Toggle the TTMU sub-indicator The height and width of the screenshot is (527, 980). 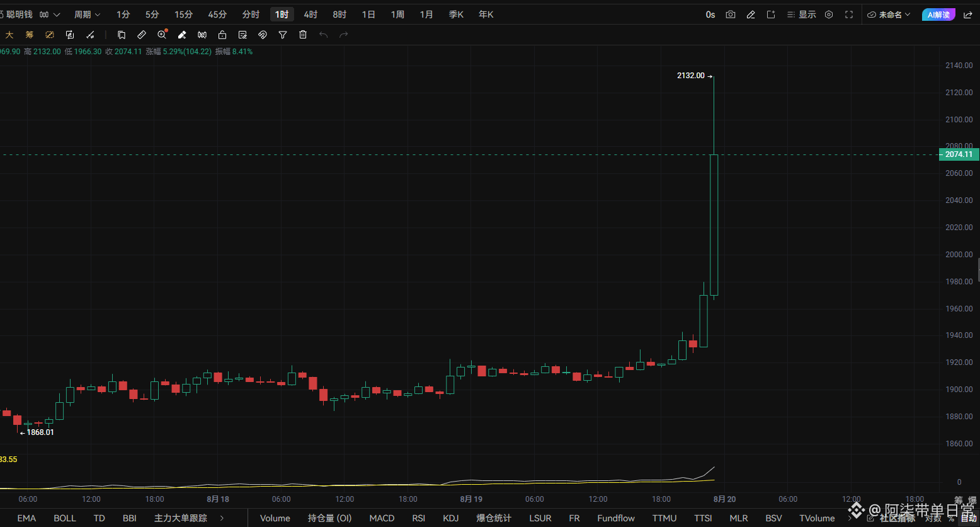pyautogui.click(x=664, y=518)
